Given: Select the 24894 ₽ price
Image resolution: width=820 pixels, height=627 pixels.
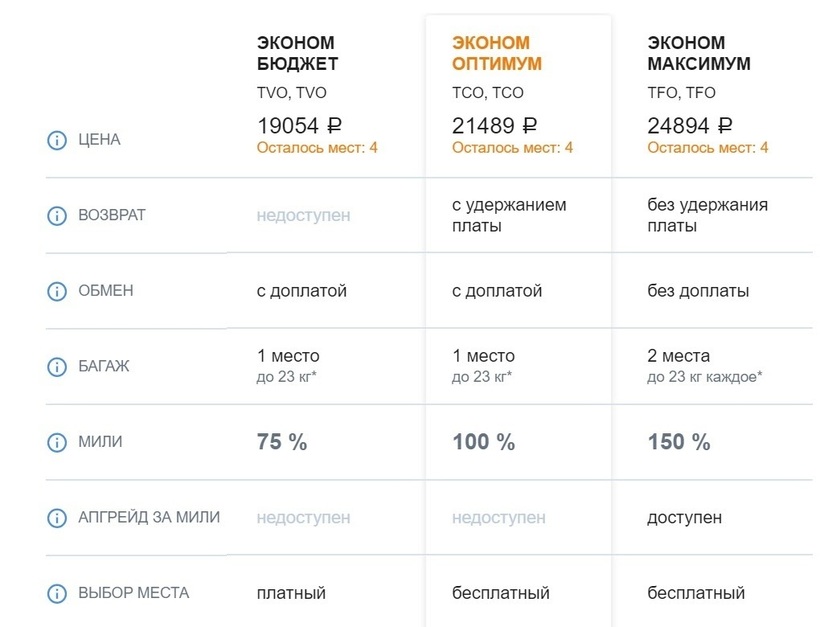Looking at the screenshot, I should click(x=690, y=126).
